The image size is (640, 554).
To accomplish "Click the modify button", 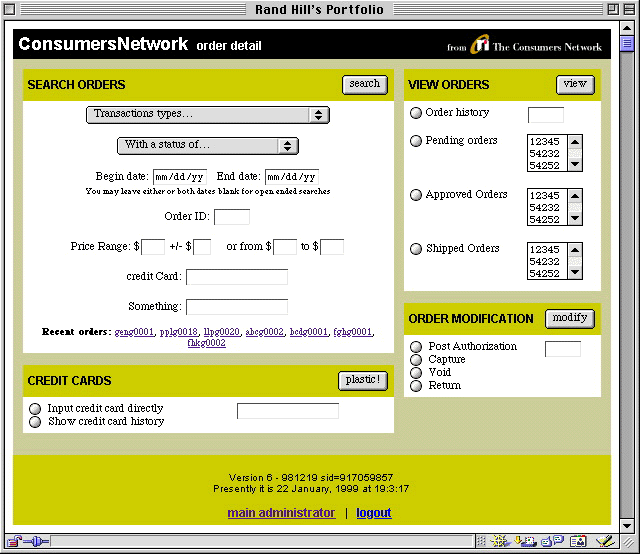I will tap(569, 318).
